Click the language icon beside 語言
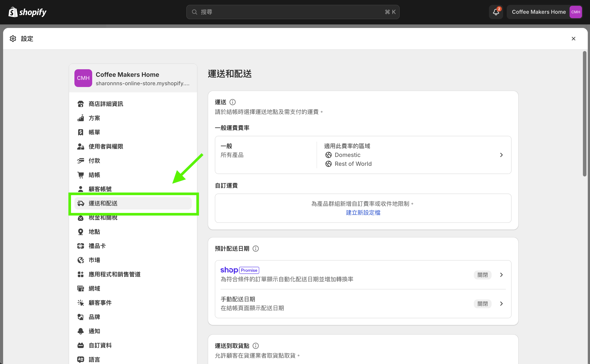Viewport: 590px width, 364px height. 80,360
